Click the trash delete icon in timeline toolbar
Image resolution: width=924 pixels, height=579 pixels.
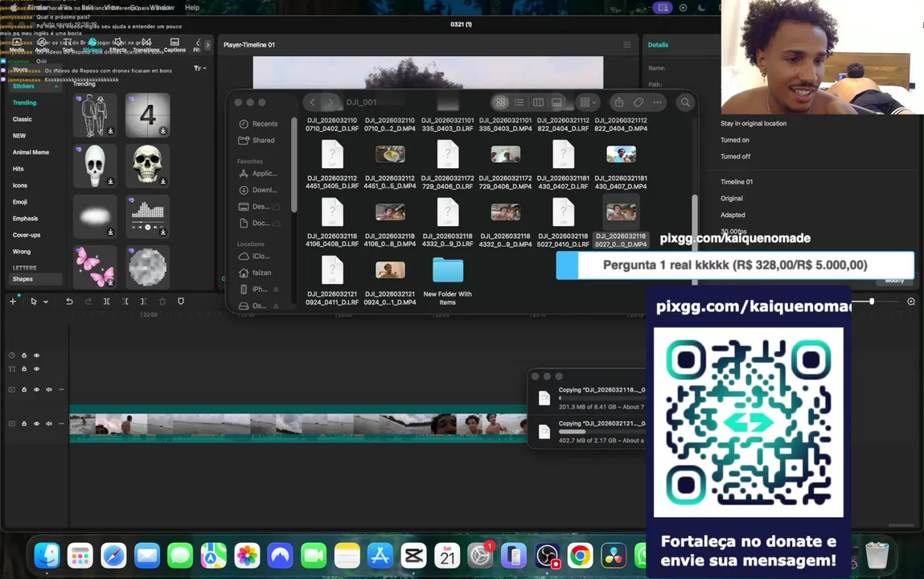[x=162, y=301]
